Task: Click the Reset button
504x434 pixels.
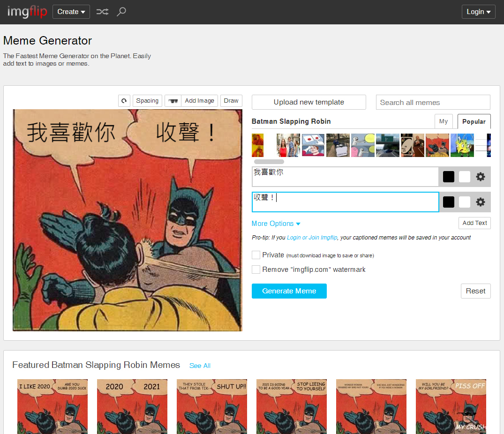Action: pyautogui.click(x=476, y=291)
